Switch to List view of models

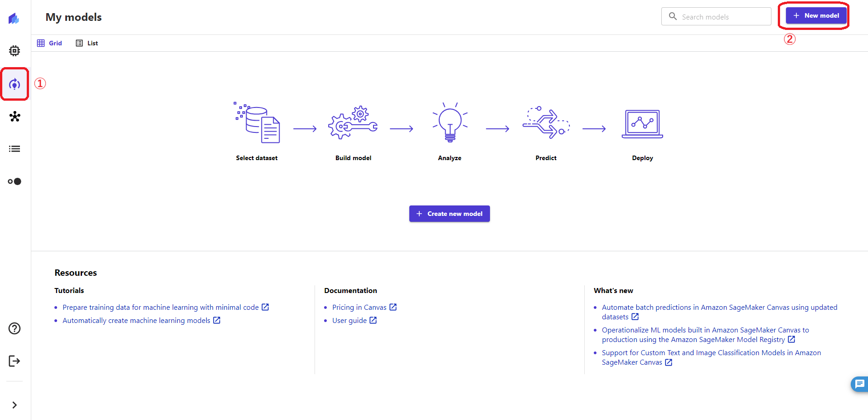[87, 43]
